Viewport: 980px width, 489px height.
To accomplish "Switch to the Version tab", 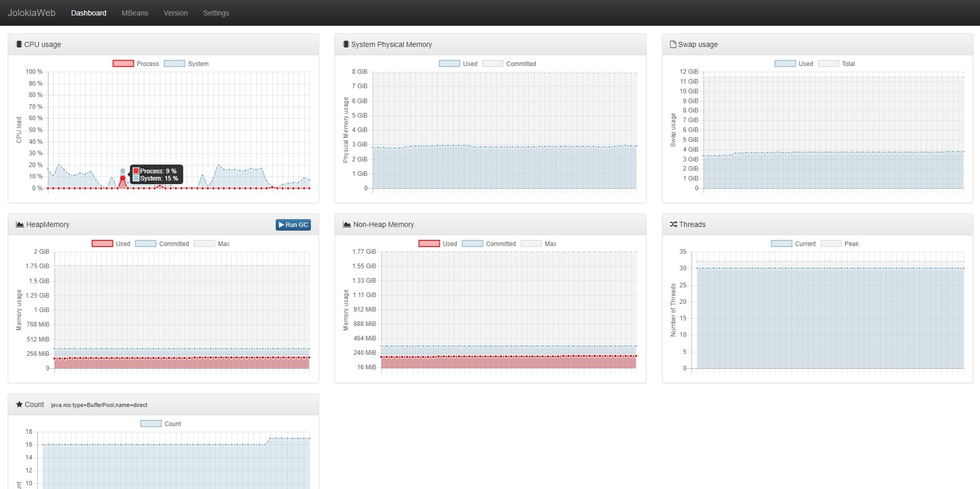I will coord(175,13).
